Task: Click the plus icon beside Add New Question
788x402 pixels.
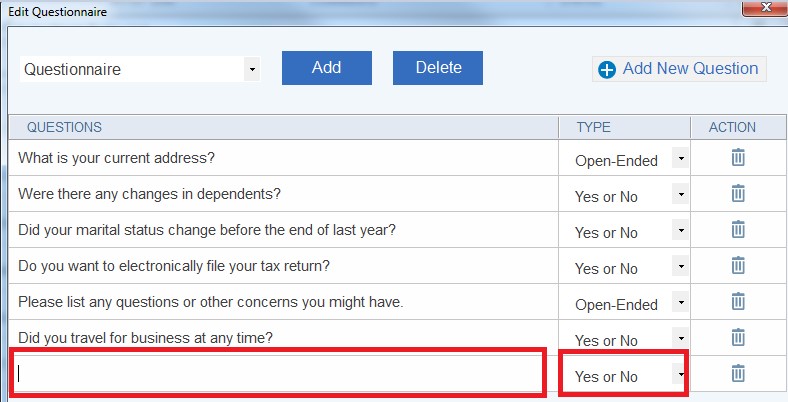Action: [607, 70]
